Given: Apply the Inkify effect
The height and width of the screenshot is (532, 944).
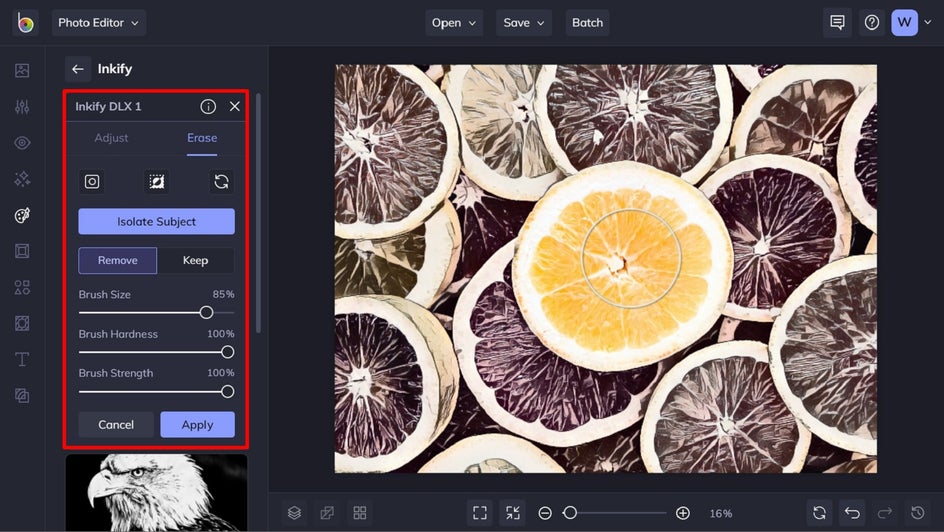Looking at the screenshot, I should tap(197, 425).
